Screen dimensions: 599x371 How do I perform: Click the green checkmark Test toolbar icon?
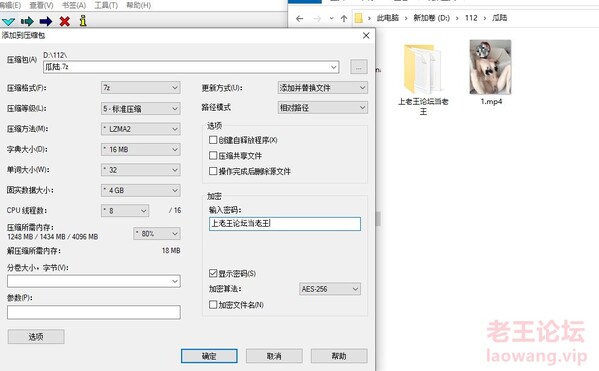tap(8, 21)
